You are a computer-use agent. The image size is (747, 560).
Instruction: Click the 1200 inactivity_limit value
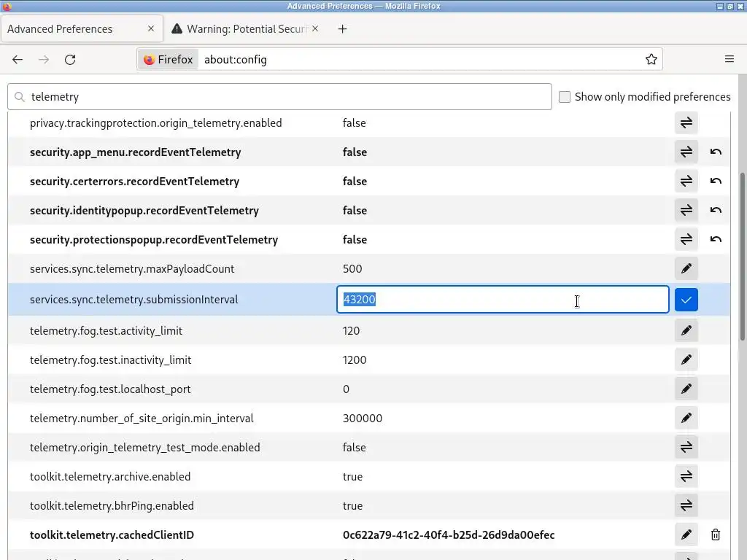coord(355,359)
